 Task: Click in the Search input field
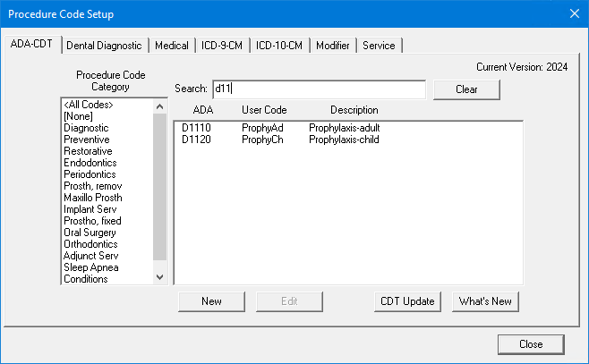[318, 89]
